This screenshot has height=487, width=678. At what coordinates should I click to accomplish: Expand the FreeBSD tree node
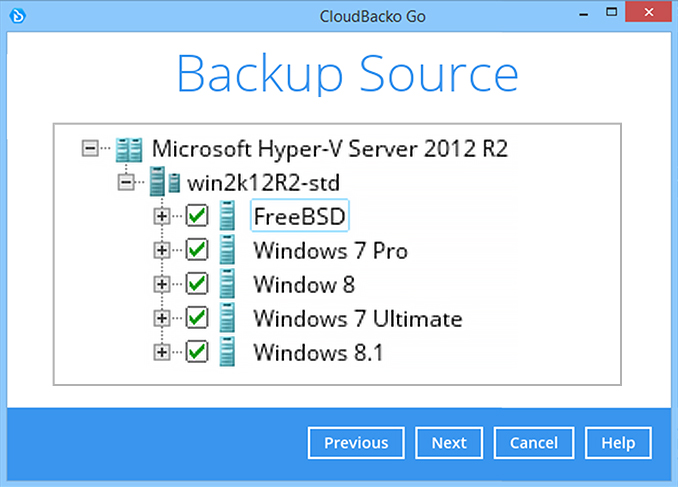coord(162,216)
